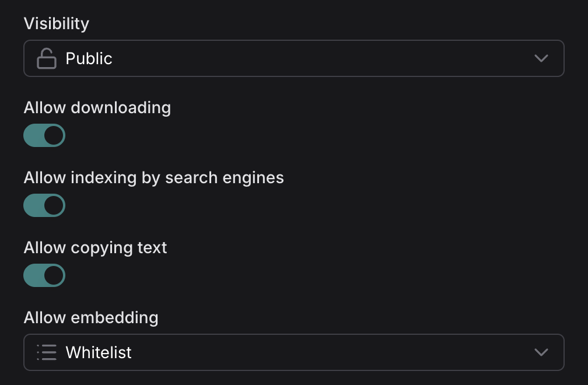
Task: Click the list icon beside Whitelist
Action: tap(47, 352)
